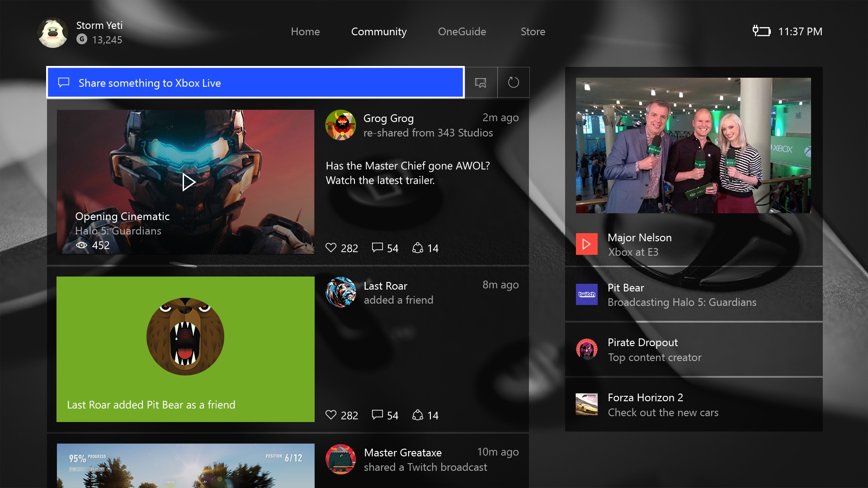Play the Halo 5 Opening Cinematic video
This screenshot has width=868, height=488.
[188, 182]
